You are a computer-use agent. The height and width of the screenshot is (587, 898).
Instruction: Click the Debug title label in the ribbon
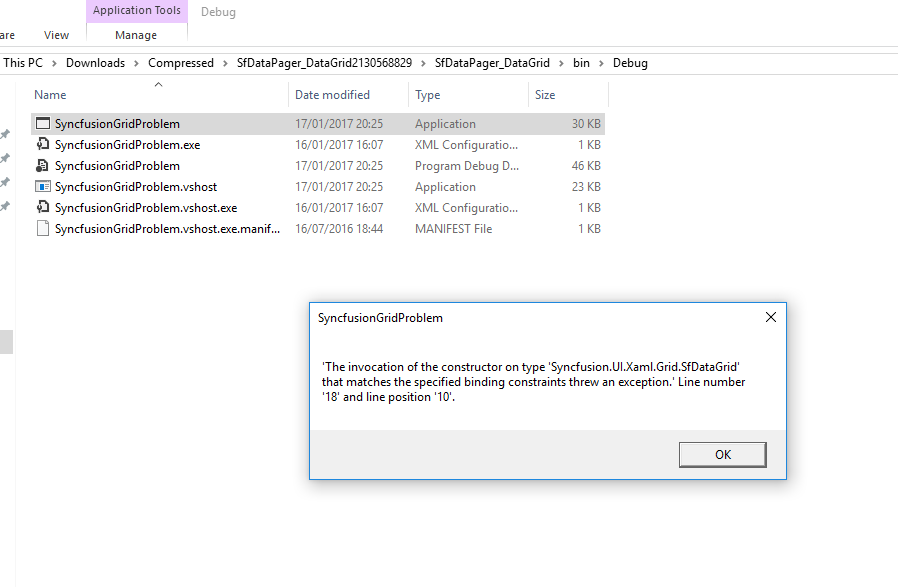point(218,12)
